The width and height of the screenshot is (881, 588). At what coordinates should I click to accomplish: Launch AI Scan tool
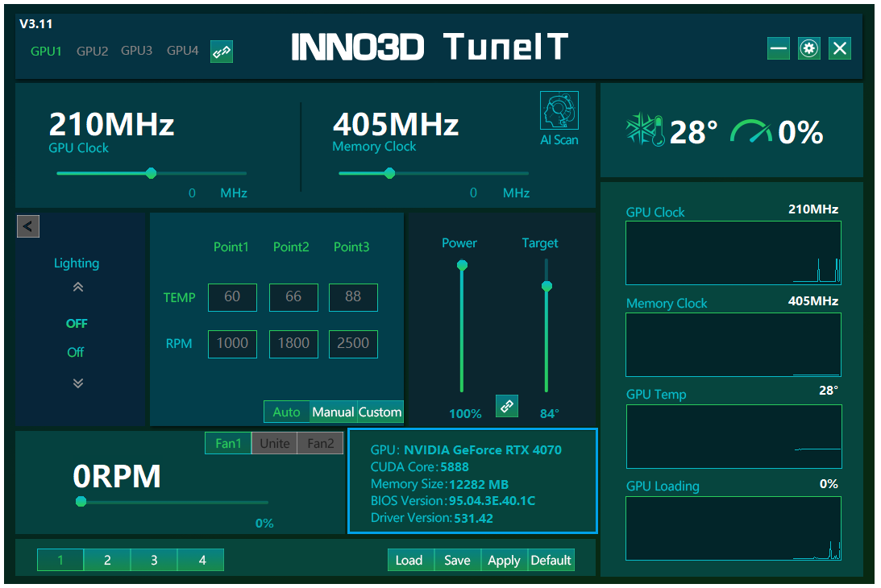click(x=559, y=118)
